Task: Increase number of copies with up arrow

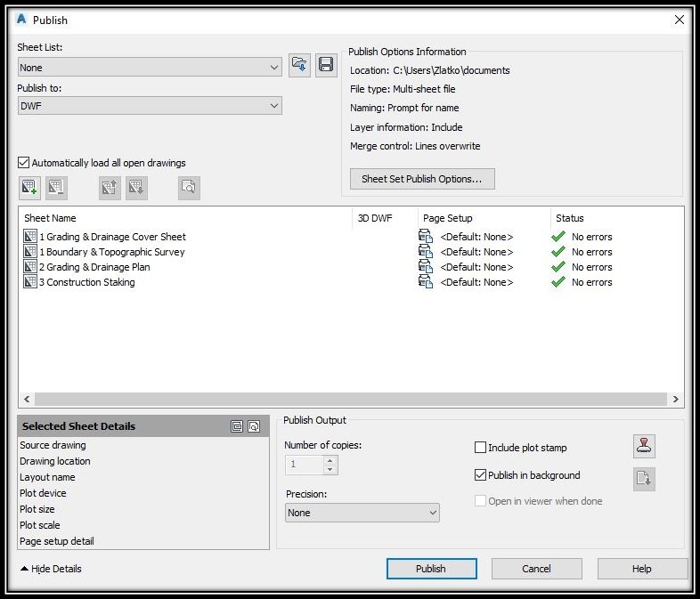Action: [x=330, y=460]
